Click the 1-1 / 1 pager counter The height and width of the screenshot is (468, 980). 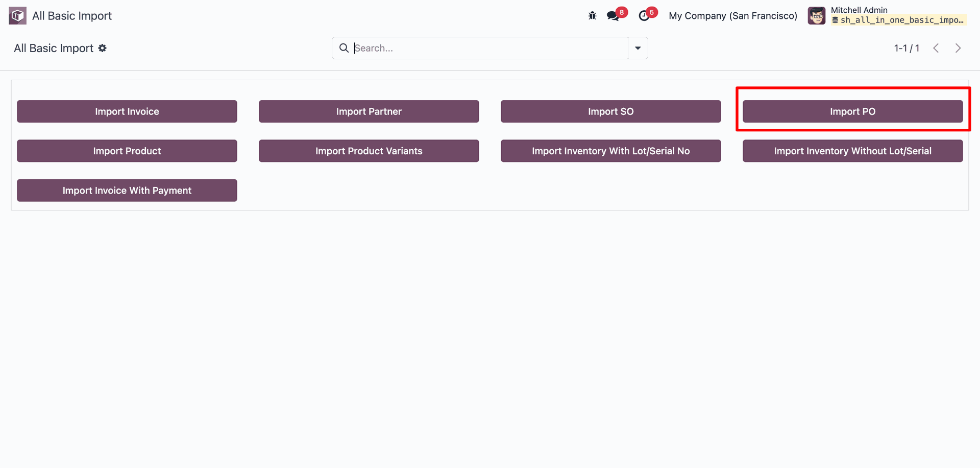click(906, 48)
